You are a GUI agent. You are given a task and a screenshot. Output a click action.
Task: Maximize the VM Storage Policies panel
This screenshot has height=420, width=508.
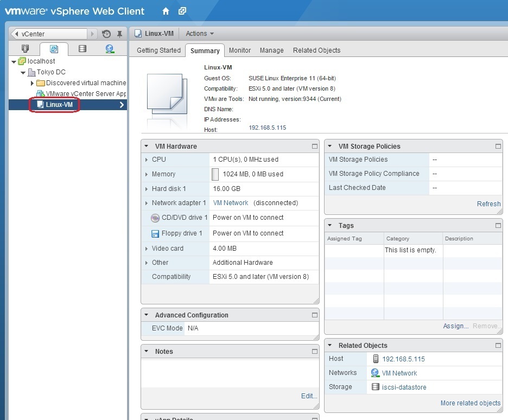pos(498,147)
